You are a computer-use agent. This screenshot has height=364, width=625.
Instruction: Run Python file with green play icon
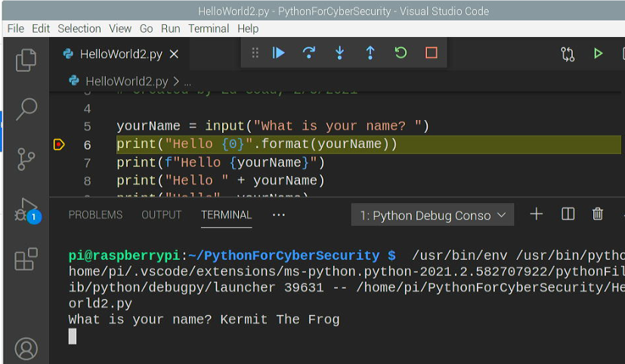(x=598, y=54)
